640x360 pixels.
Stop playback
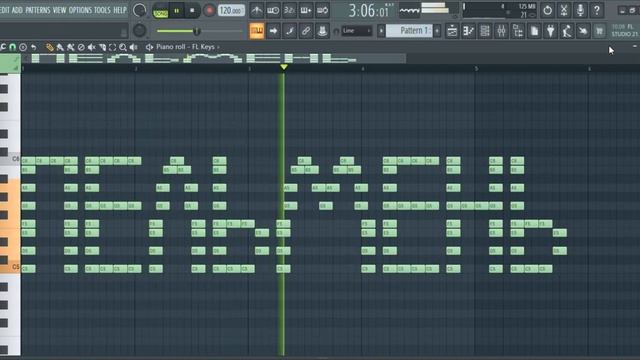tap(192, 11)
